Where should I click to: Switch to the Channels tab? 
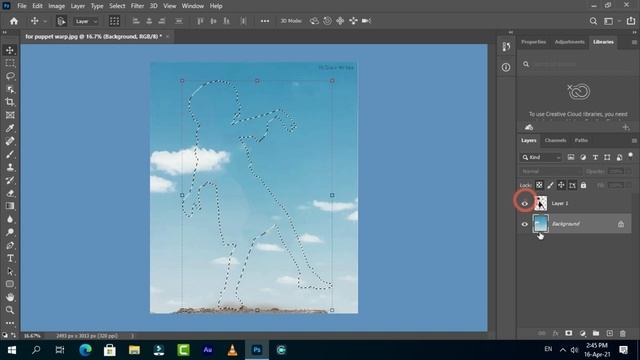pos(555,140)
